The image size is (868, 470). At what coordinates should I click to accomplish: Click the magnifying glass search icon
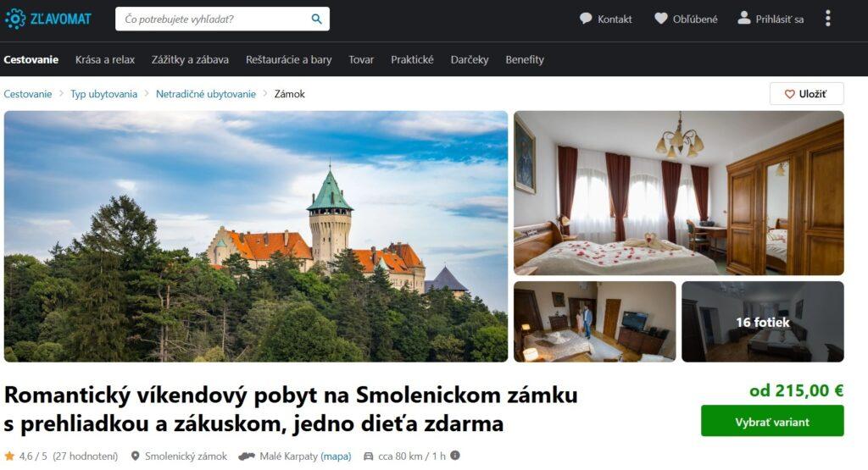click(x=317, y=19)
